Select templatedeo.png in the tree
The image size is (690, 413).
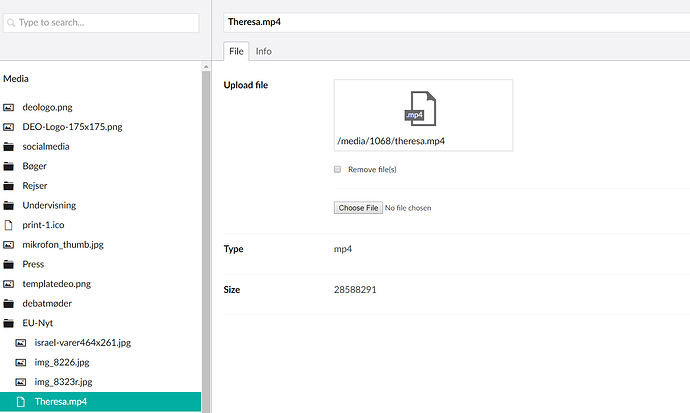[x=56, y=284]
